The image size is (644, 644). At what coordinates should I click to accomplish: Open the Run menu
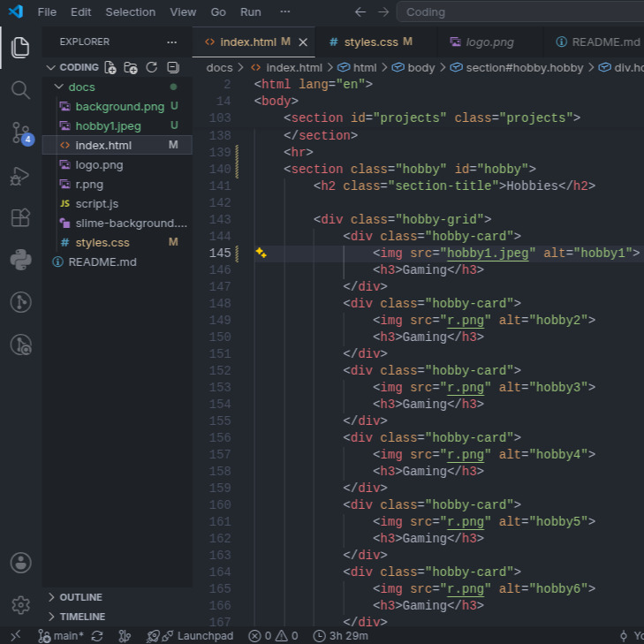click(x=250, y=11)
